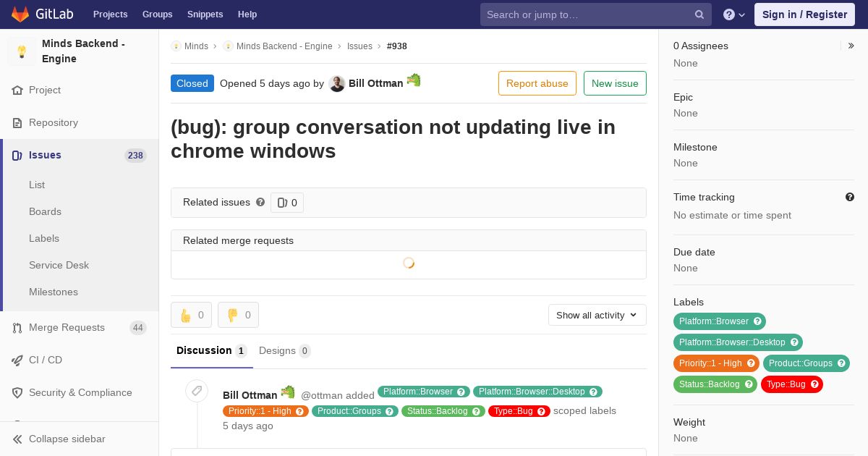Click Sign in / Register button

804,14
